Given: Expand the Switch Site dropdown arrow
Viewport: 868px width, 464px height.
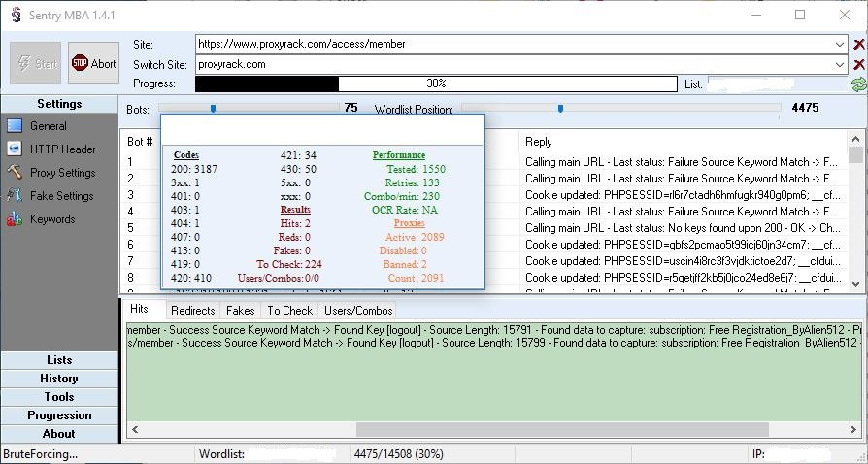Looking at the screenshot, I should click(839, 65).
